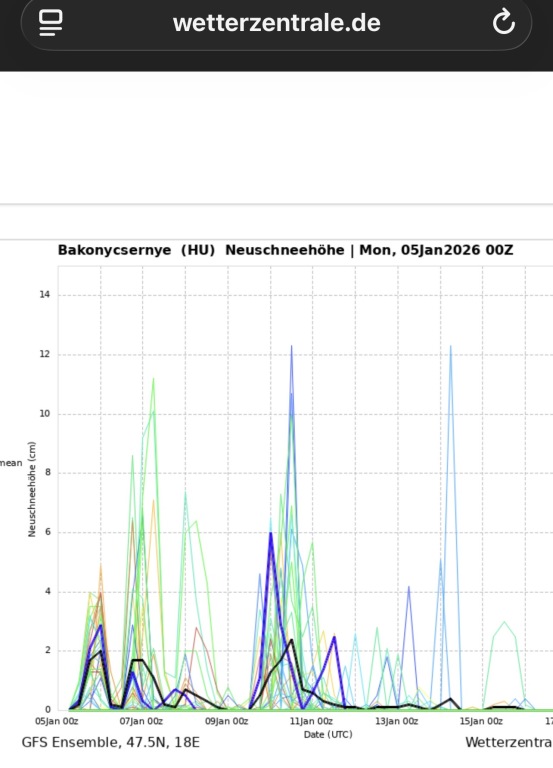
Task: Click the 11Jan 00z axis label
Action: [311, 721]
